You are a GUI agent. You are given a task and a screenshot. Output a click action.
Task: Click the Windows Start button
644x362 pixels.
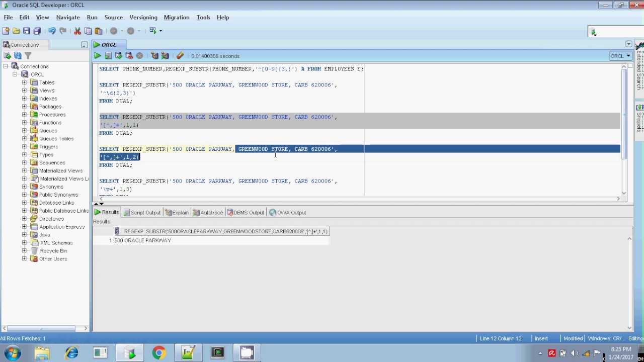[x=13, y=353]
